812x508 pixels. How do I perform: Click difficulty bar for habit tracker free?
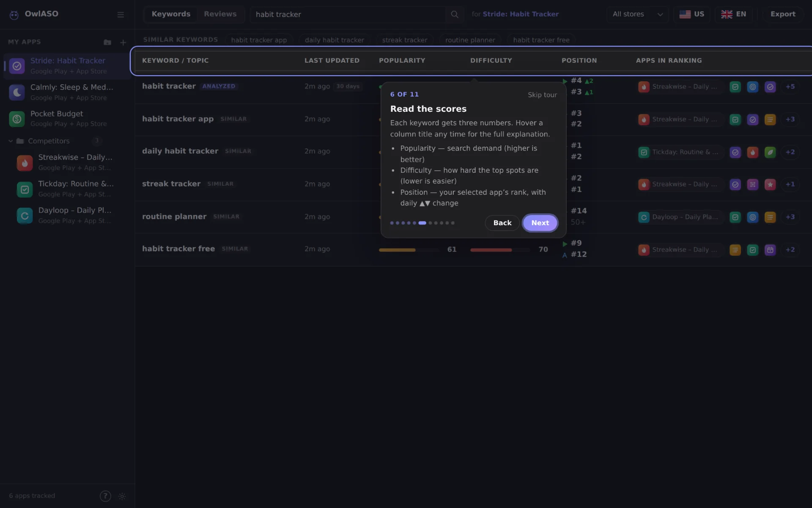point(500,250)
